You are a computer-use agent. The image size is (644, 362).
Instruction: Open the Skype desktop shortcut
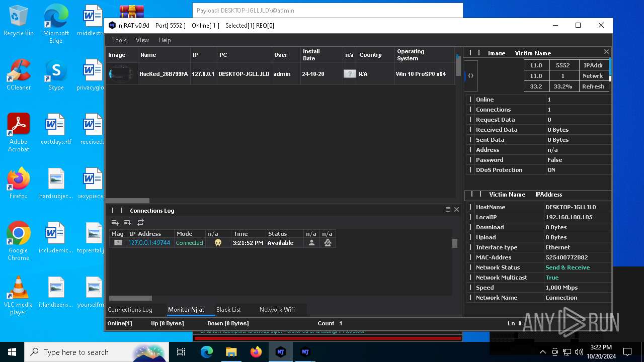56,75
